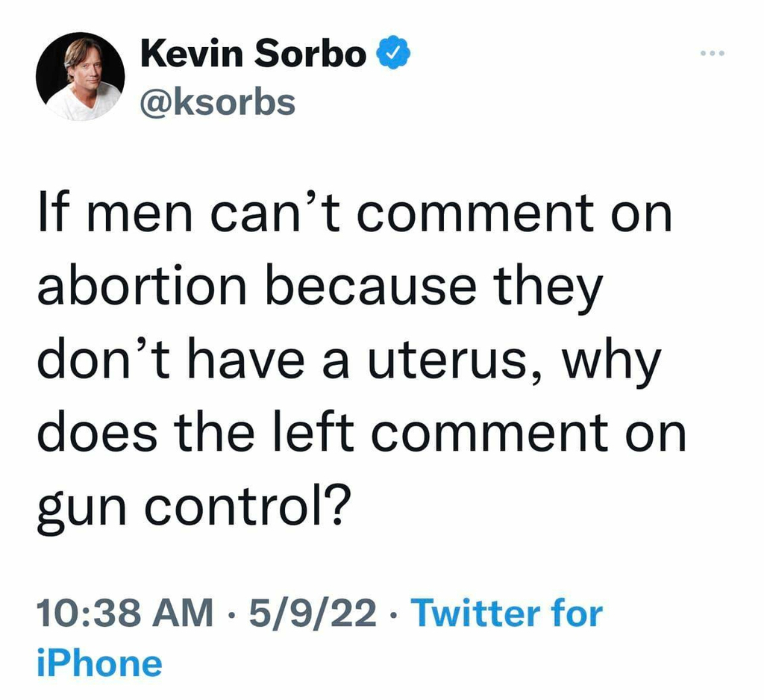This screenshot has width=764, height=700.
Task: Click the word "they" in the tweet
Action: (553, 287)
